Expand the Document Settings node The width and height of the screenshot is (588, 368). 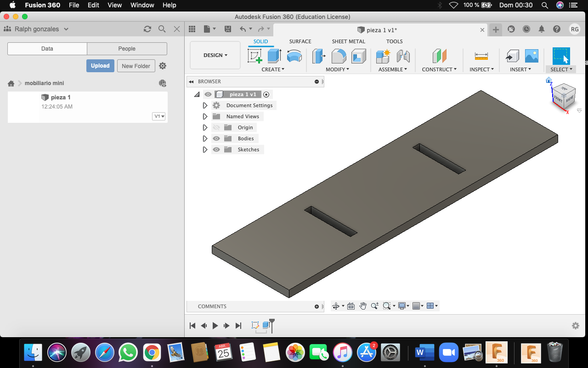[205, 105]
